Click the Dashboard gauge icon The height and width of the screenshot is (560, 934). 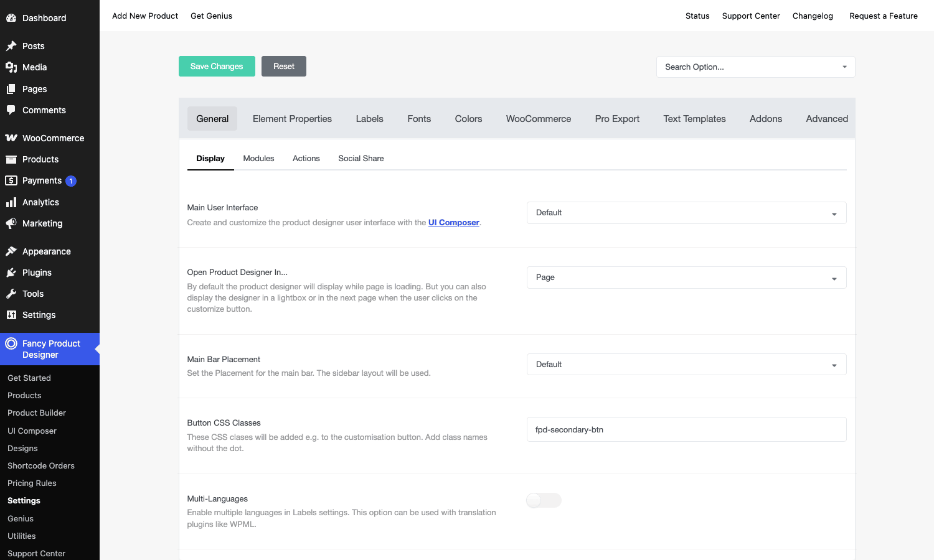[x=11, y=18]
